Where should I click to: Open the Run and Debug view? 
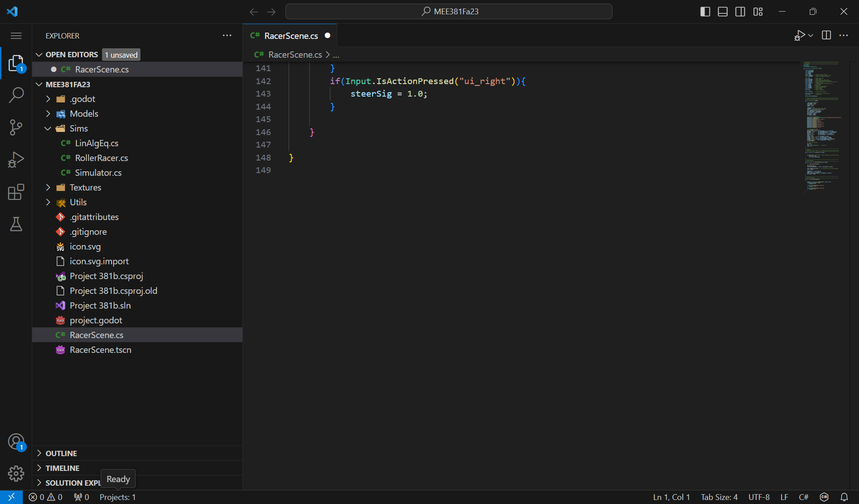(16, 160)
